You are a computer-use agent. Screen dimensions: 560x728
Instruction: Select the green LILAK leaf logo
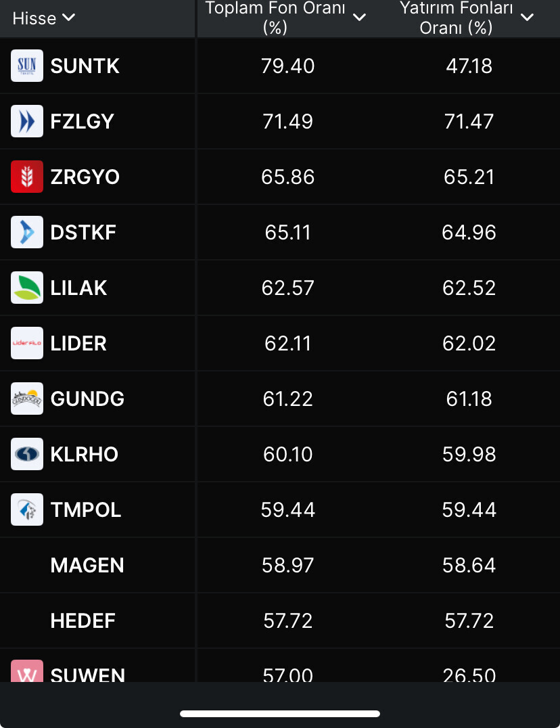[x=27, y=288]
